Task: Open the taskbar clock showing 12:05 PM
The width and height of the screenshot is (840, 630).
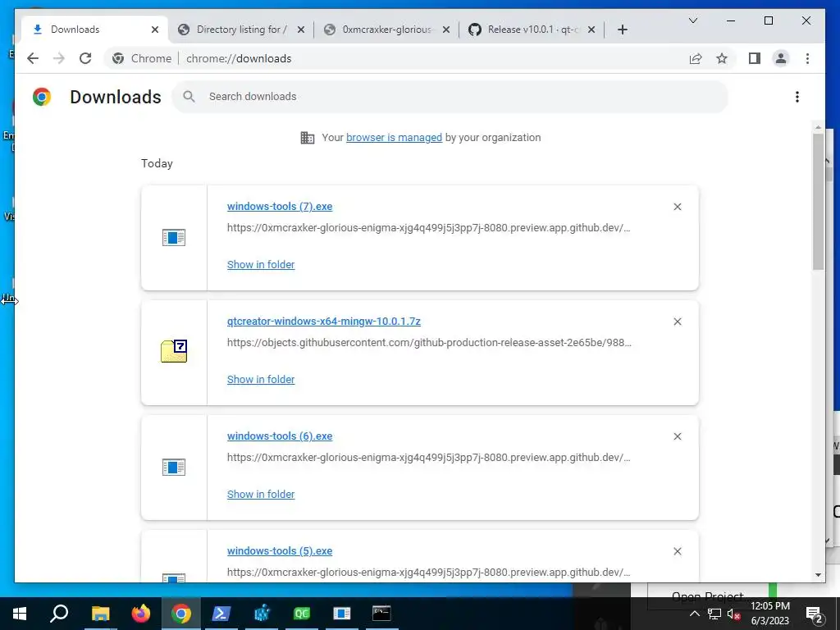Action: (x=769, y=614)
